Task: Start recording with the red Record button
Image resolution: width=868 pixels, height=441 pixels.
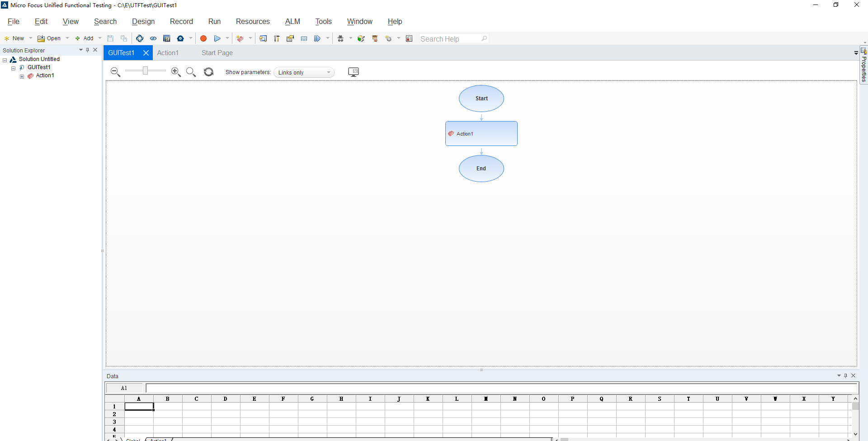Action: [203, 38]
